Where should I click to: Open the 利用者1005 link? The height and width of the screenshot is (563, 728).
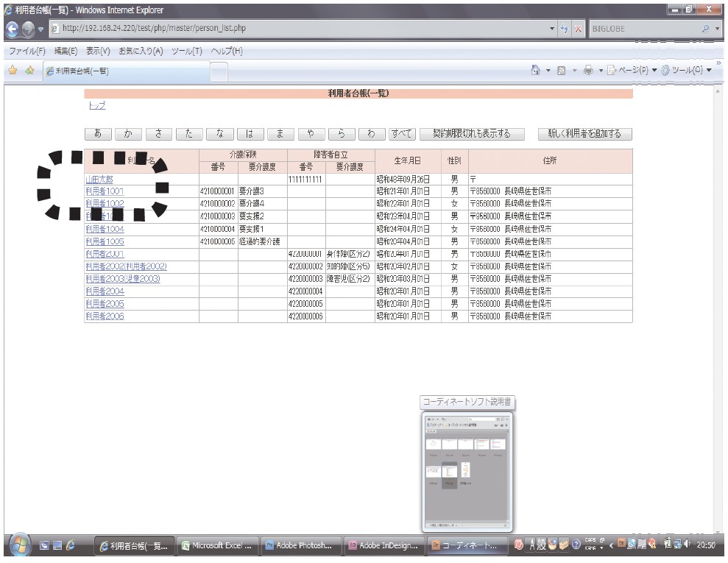tap(105, 241)
